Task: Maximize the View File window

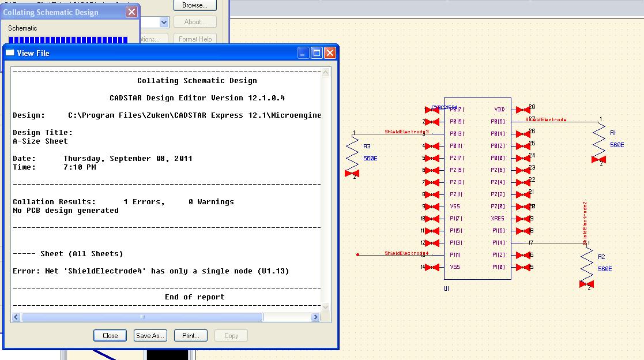Action: [x=317, y=52]
